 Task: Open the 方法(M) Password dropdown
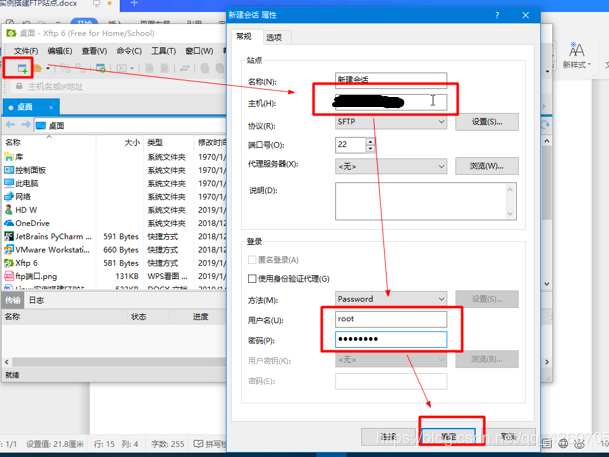[x=391, y=299]
